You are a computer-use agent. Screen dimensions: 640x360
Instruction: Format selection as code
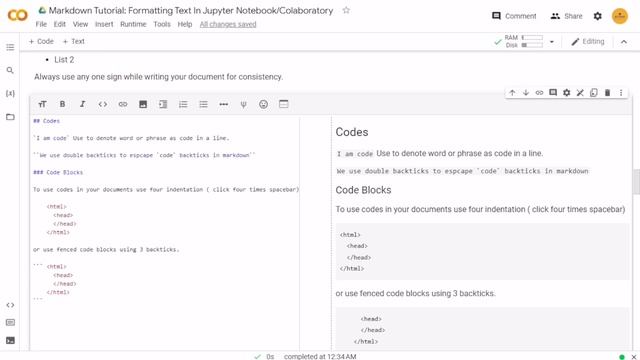(x=102, y=104)
